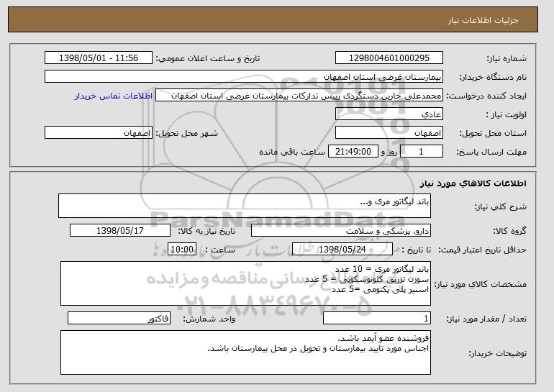Click the text ساعت باقی مانده
Viewport: 554px width, 392px height.
tap(292, 152)
